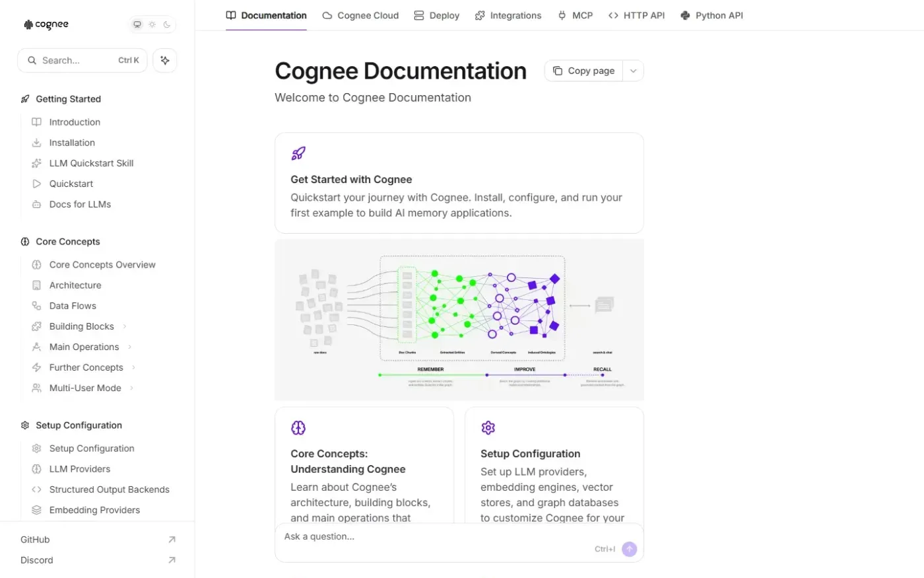The image size is (924, 578).
Task: Click rocket icon in Get Started card
Action: point(298,154)
